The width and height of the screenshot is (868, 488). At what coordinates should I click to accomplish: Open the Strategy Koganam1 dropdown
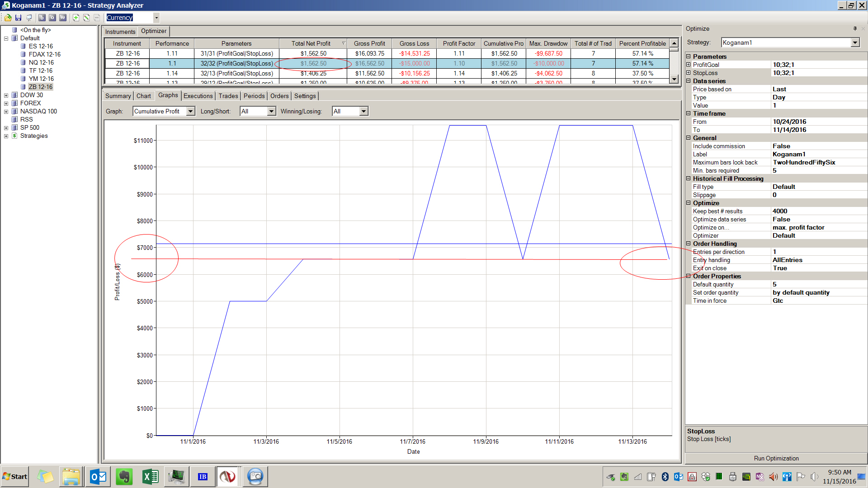point(854,42)
